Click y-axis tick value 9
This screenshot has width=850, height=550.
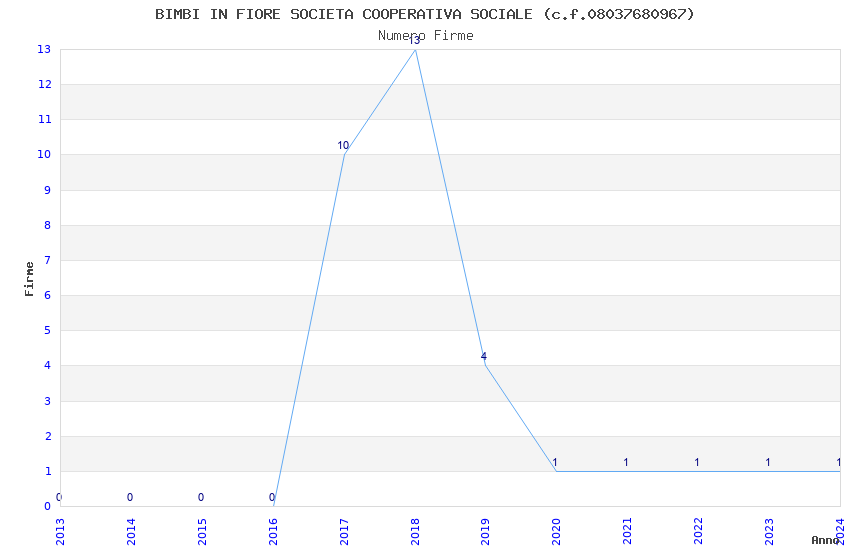pyautogui.click(x=48, y=190)
